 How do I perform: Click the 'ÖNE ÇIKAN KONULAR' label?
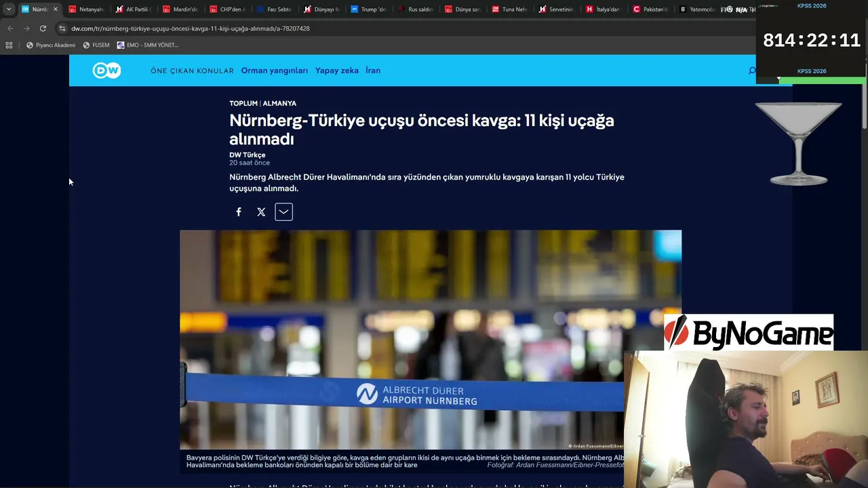point(192,70)
